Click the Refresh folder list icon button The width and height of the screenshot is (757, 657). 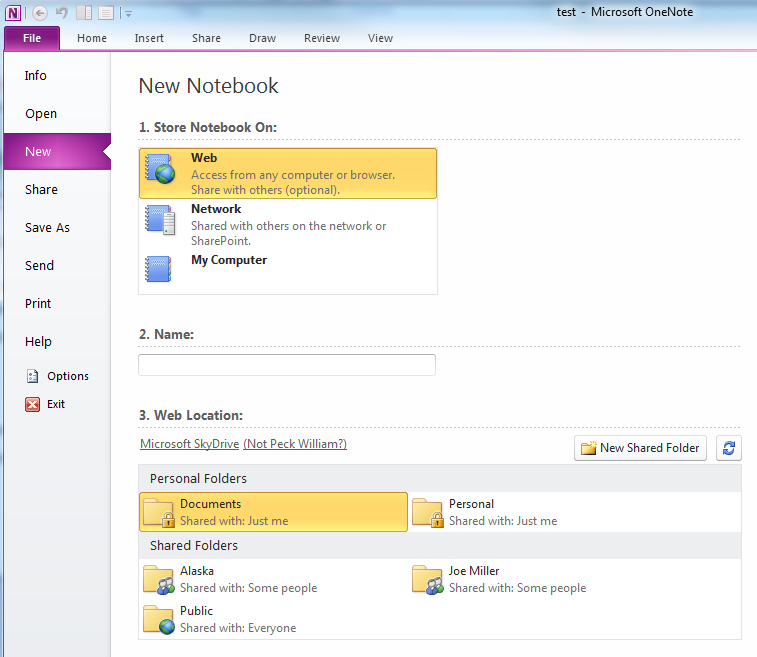(x=729, y=448)
